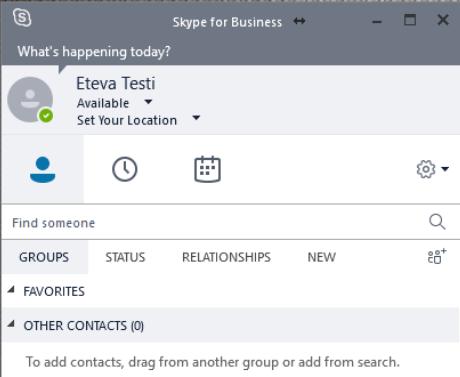Click the Other Contacts (0) group heading
Viewport: 460px width, 377px height.
pyautogui.click(x=84, y=326)
